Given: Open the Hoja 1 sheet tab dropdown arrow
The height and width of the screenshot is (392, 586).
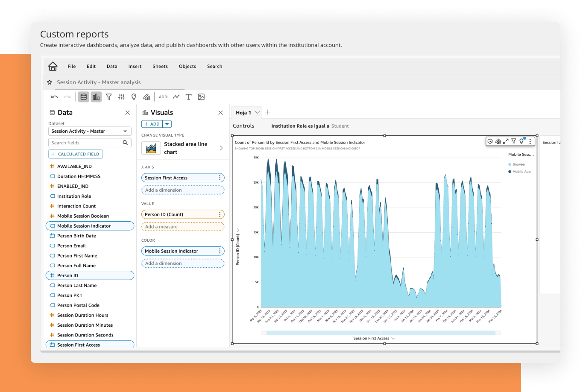Looking at the screenshot, I should click(x=257, y=112).
